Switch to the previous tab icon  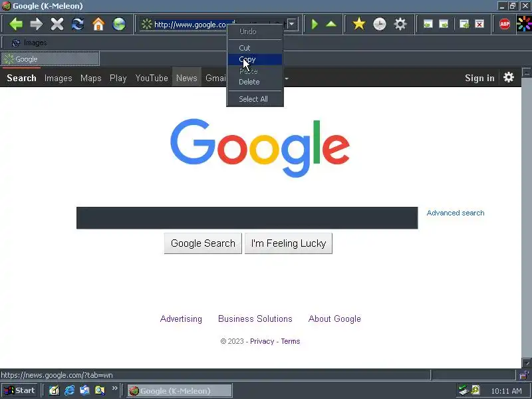[x=428, y=24]
